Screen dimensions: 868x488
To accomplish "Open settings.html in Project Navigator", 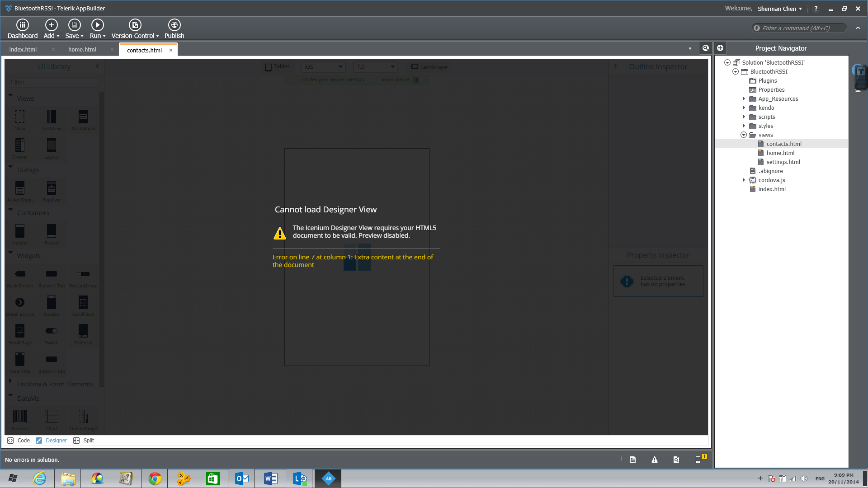I will point(783,162).
